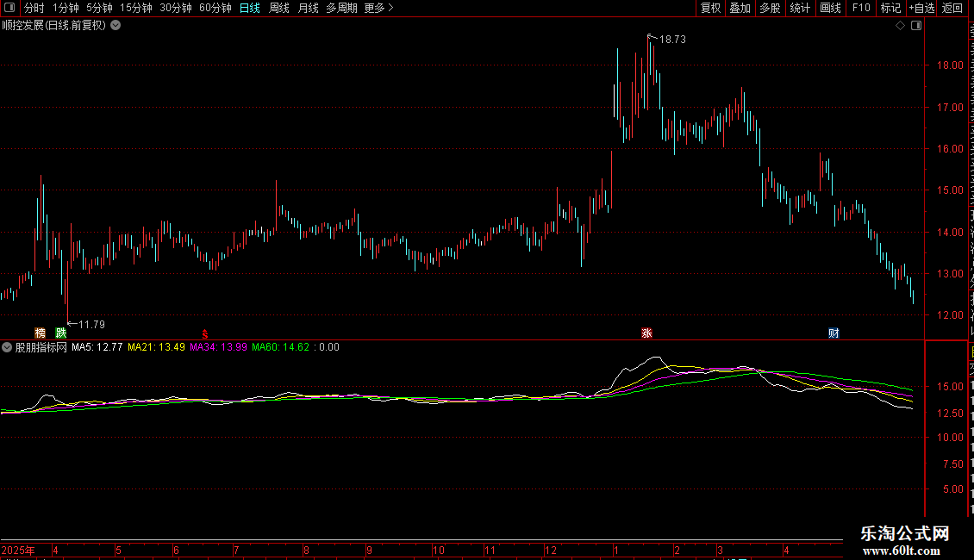974x560 pixels.
Task: Open F10 company information
Action: coord(861,8)
